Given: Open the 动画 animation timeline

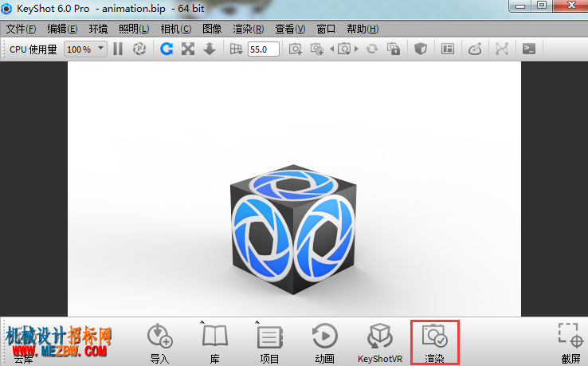Looking at the screenshot, I should coord(325,344).
